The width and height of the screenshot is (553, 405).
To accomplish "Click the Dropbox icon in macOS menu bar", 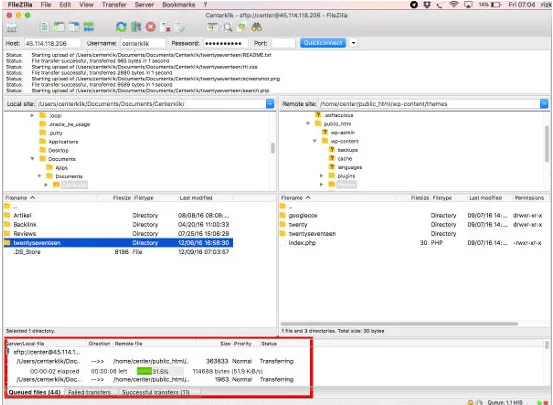I will click(x=427, y=5).
